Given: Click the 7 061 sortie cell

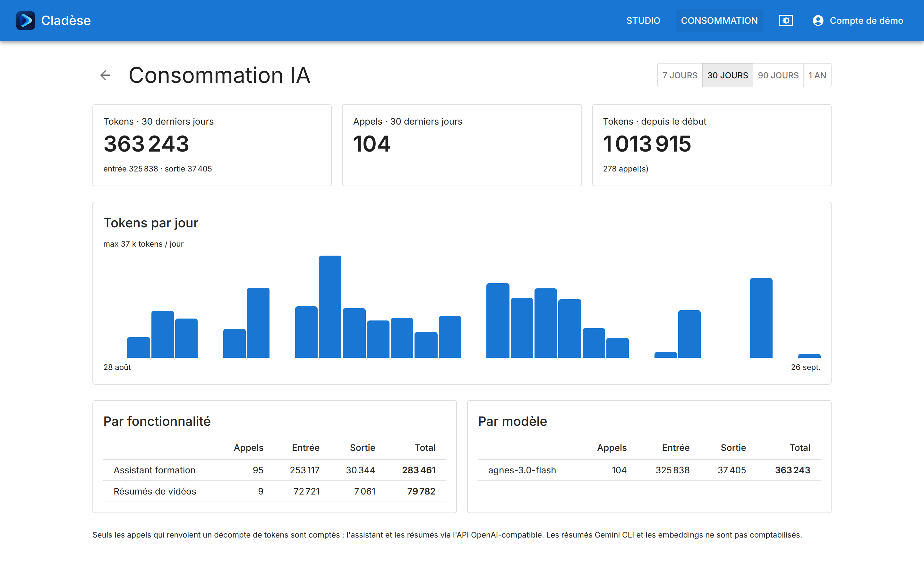Looking at the screenshot, I should [364, 491].
